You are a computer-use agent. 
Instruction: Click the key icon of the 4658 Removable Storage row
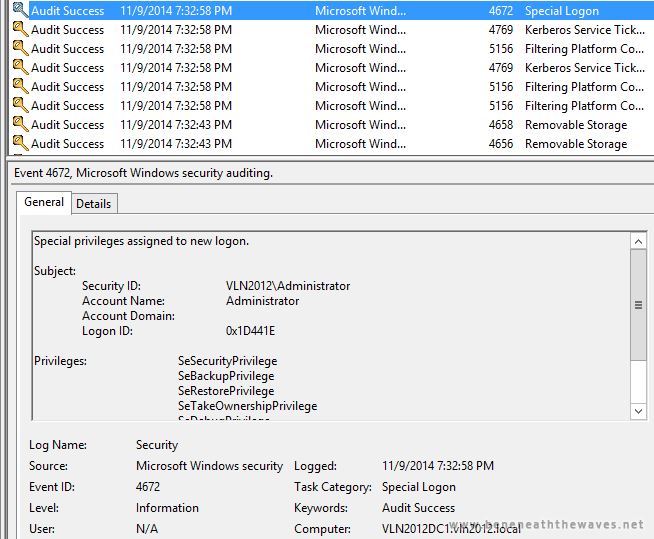coord(20,124)
